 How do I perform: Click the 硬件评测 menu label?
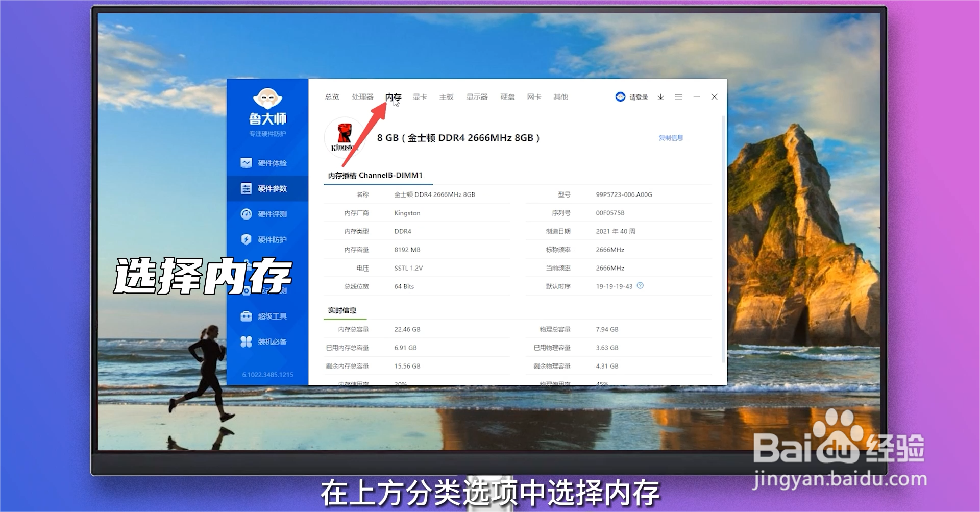coord(272,214)
